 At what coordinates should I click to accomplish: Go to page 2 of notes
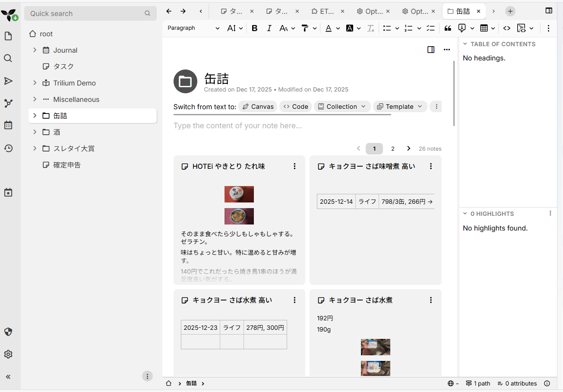(x=392, y=149)
